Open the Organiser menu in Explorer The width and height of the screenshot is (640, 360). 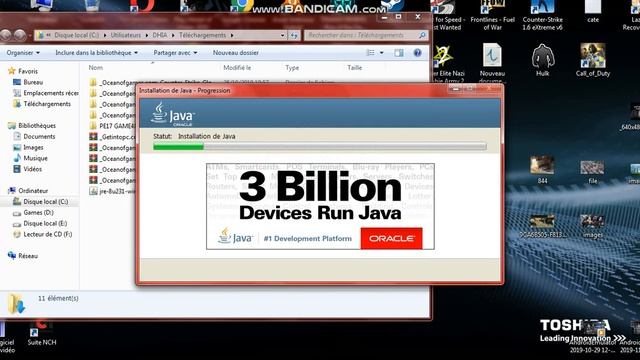point(23,53)
